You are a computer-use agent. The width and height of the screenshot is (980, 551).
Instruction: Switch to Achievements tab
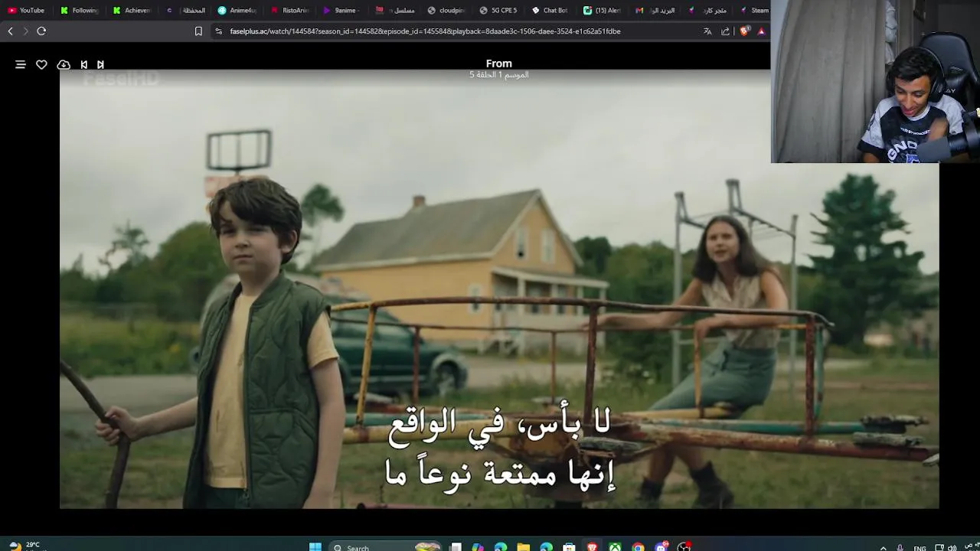132,11
